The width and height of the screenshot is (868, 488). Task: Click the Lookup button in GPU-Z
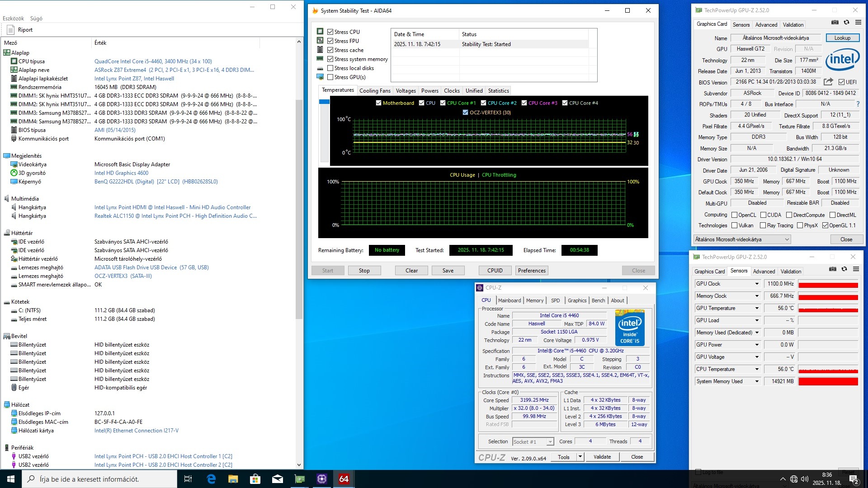(x=842, y=38)
